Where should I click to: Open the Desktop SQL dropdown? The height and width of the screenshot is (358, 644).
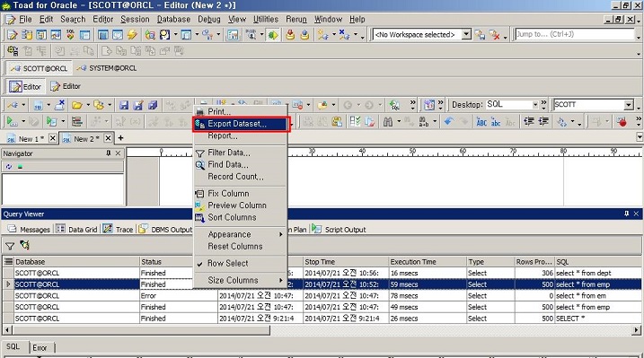click(535, 105)
